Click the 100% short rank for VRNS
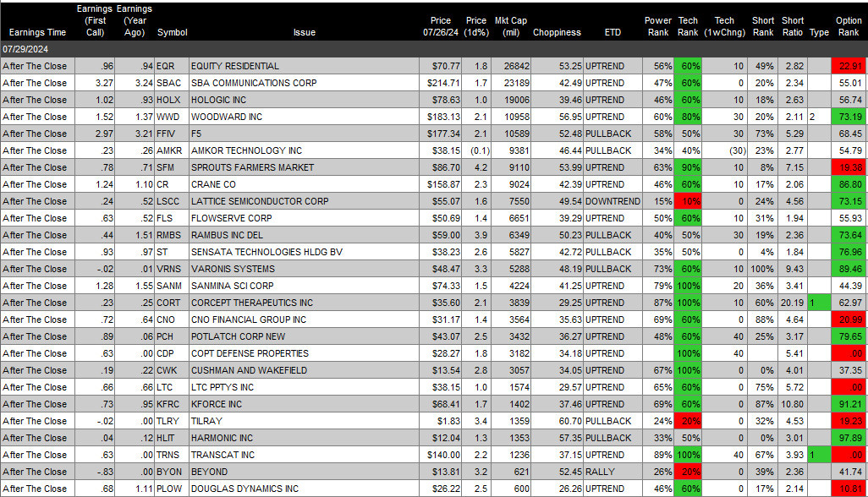The image size is (868, 497). (x=762, y=269)
